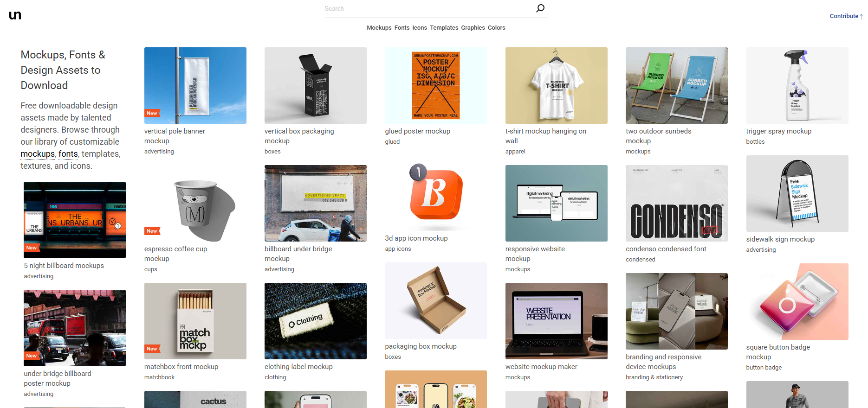Open the Fonts menu item
868x408 pixels.
coord(402,28)
